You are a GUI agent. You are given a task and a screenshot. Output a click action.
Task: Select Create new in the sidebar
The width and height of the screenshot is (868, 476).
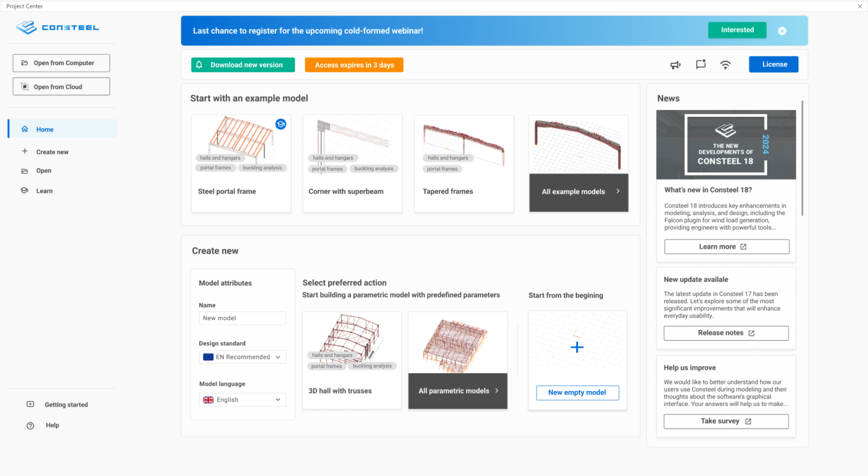[x=52, y=152]
